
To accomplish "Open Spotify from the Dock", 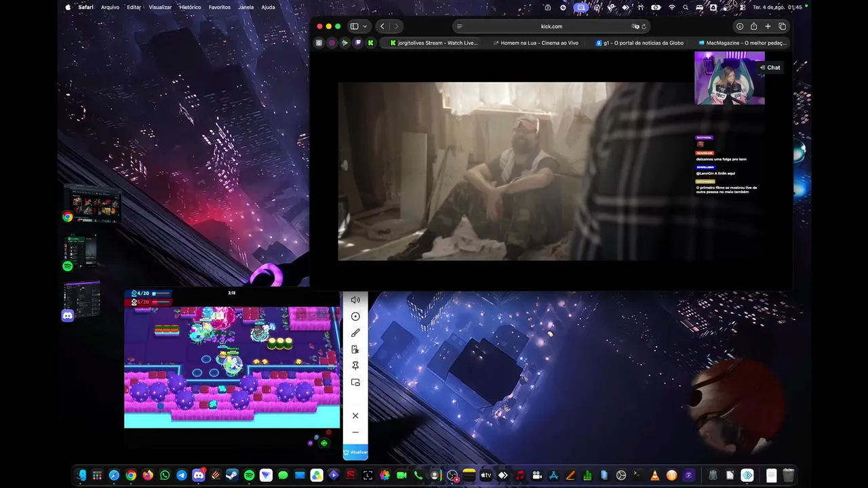I will tap(249, 475).
